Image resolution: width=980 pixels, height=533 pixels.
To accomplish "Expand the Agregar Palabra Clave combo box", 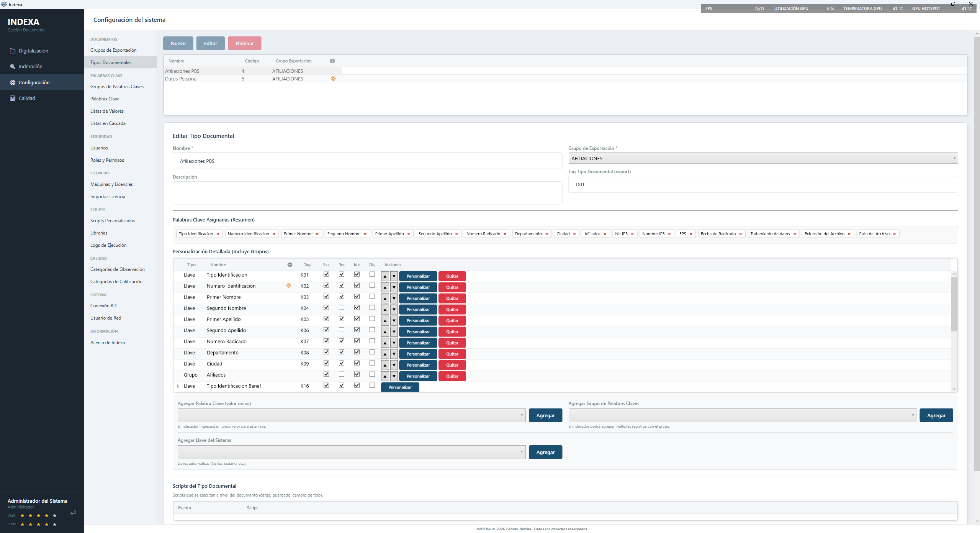I will [351, 415].
